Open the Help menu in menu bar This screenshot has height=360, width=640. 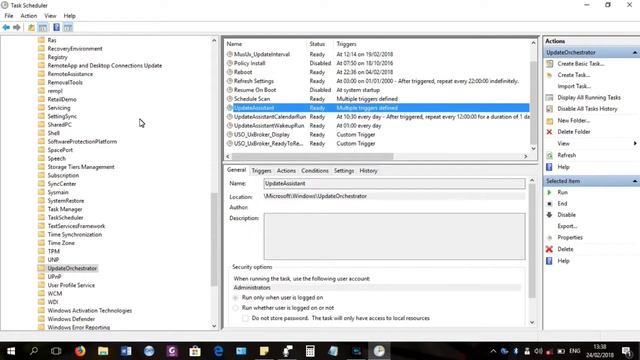point(69,16)
